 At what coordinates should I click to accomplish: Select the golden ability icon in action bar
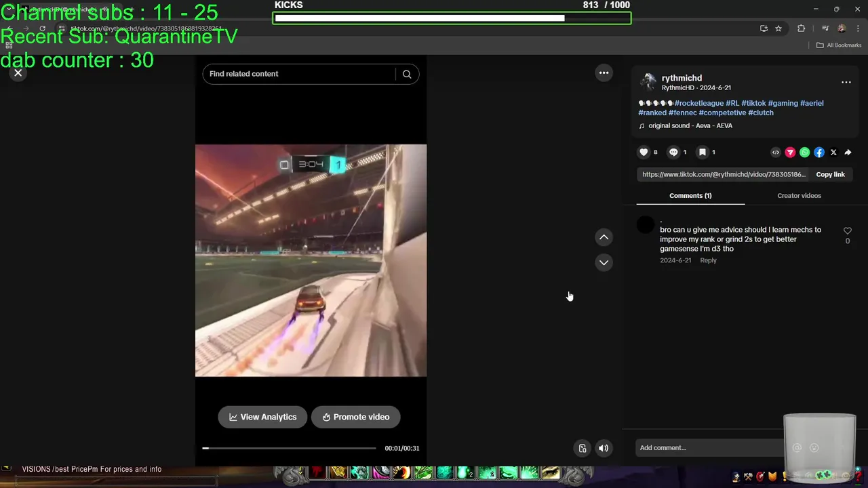pyautogui.click(x=338, y=472)
